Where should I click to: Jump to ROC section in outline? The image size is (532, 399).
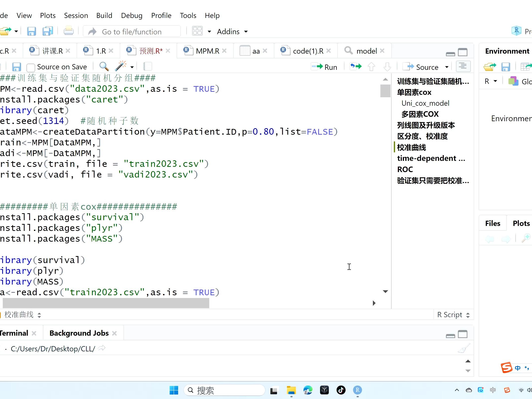405,169
